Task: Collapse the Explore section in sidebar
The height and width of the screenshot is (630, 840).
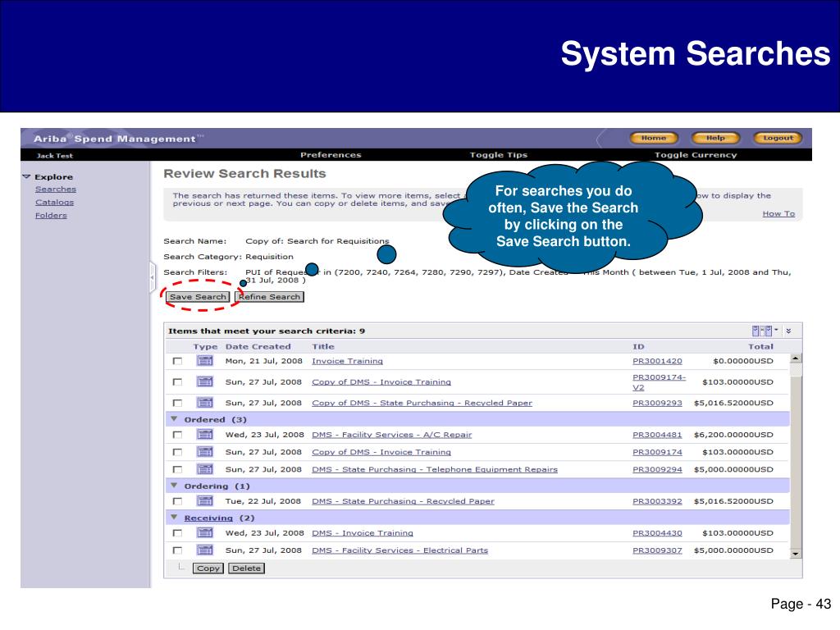Action: point(26,176)
